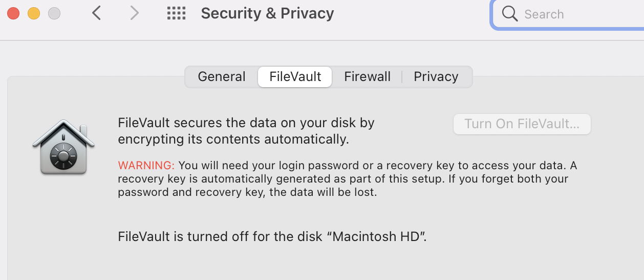Go back to the previous preference pane

click(x=96, y=13)
